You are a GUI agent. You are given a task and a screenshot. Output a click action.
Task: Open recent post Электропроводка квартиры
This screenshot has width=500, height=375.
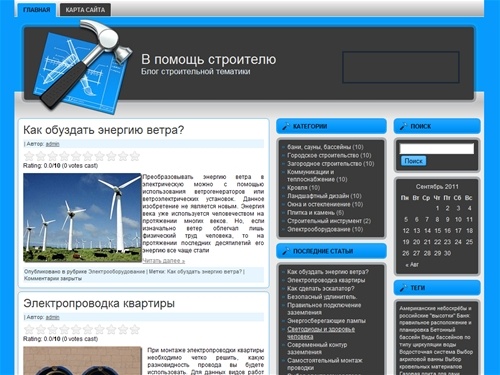click(326, 280)
